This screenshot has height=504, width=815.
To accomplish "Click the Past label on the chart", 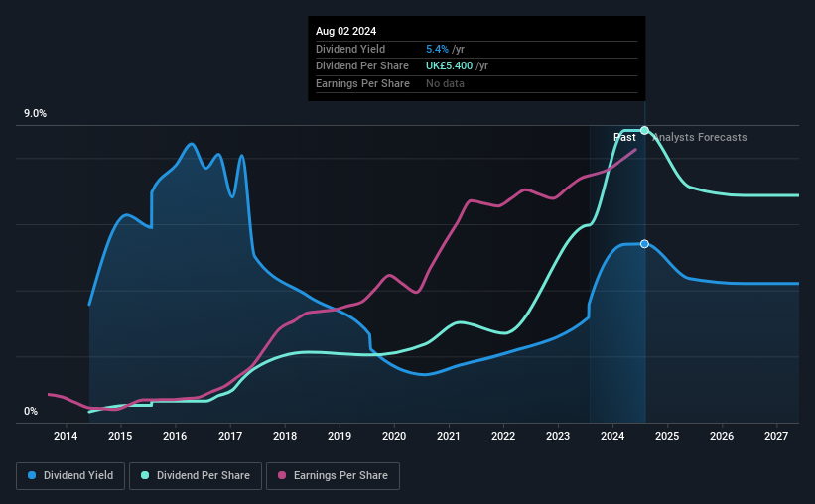I will [x=624, y=137].
